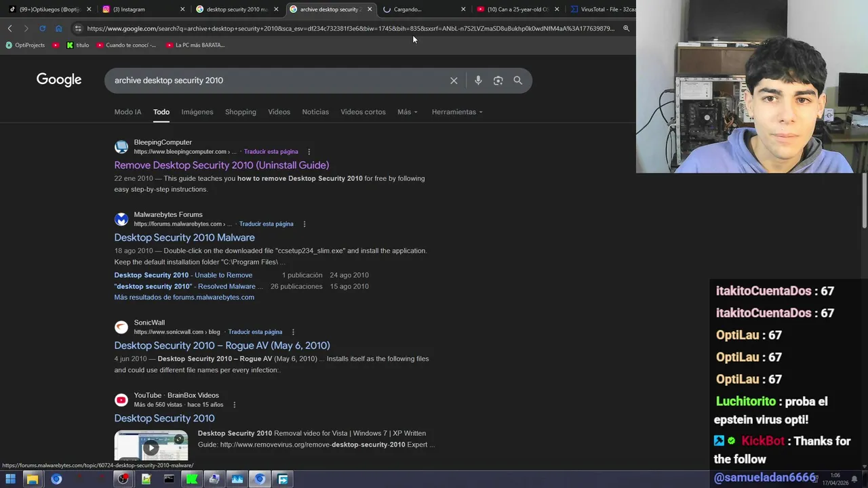This screenshot has height=488, width=868.
Task: Reload the current page
Action: pos(42,28)
